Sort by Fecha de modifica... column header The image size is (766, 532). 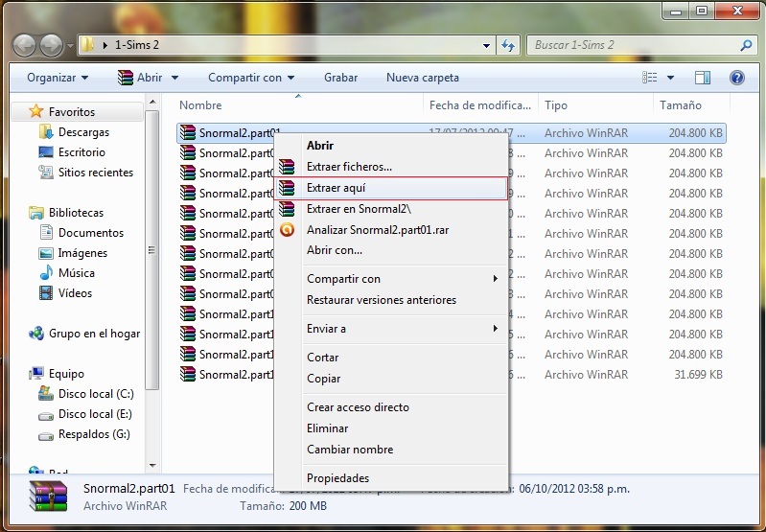point(480,105)
